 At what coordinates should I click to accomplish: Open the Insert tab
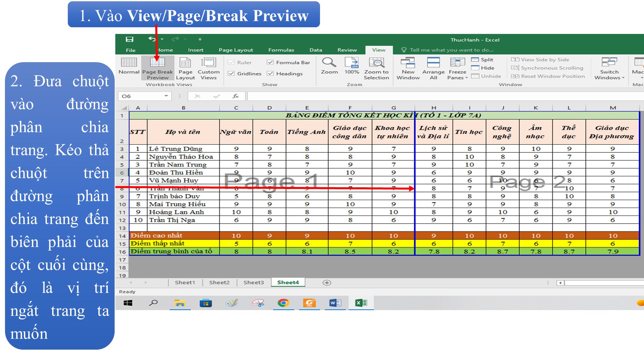[195, 50]
